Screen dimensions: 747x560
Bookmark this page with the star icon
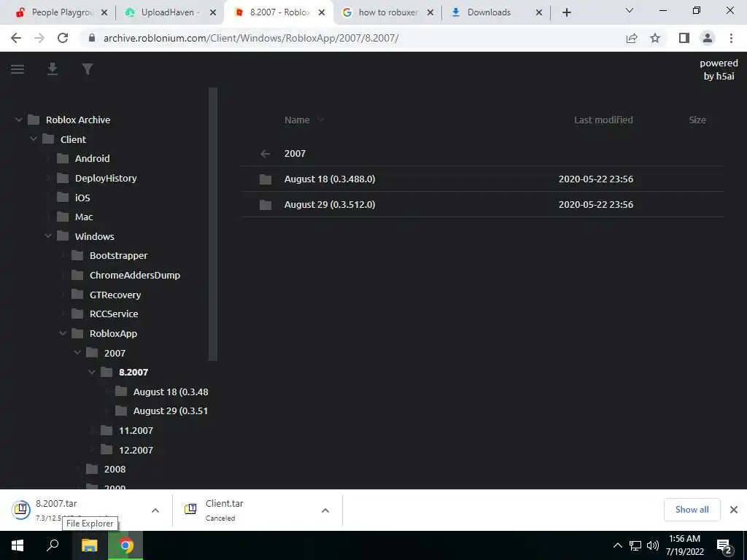(x=655, y=38)
